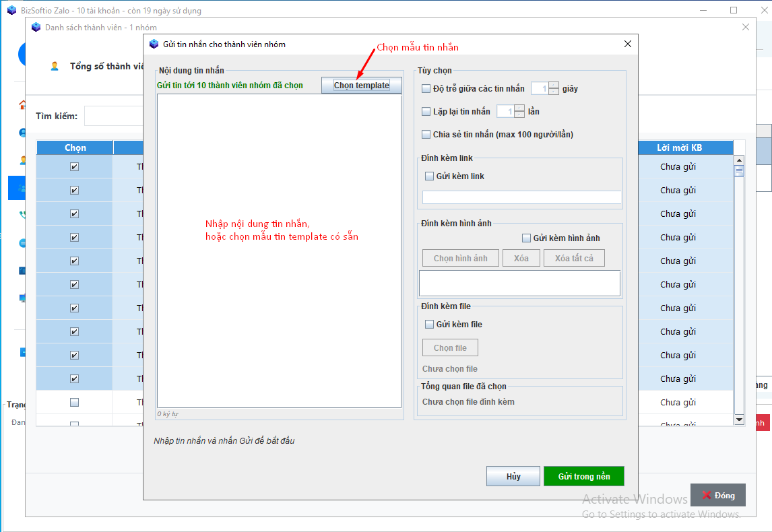The height and width of the screenshot is (532, 772).
Task: Enable the Gửi kèm link checkbox
Action: (x=429, y=176)
